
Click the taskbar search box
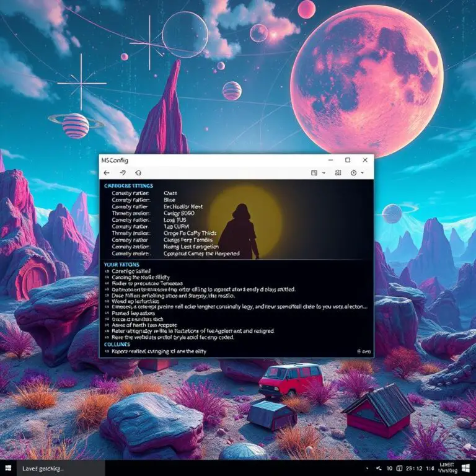coord(50,469)
